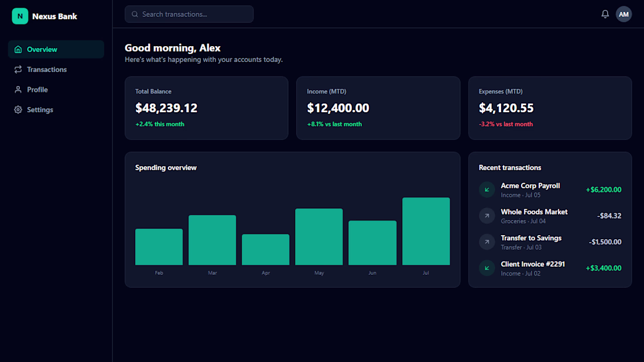Click the Transfer · Jul 03 subtitle
The height and width of the screenshot is (362, 644).
(521, 247)
